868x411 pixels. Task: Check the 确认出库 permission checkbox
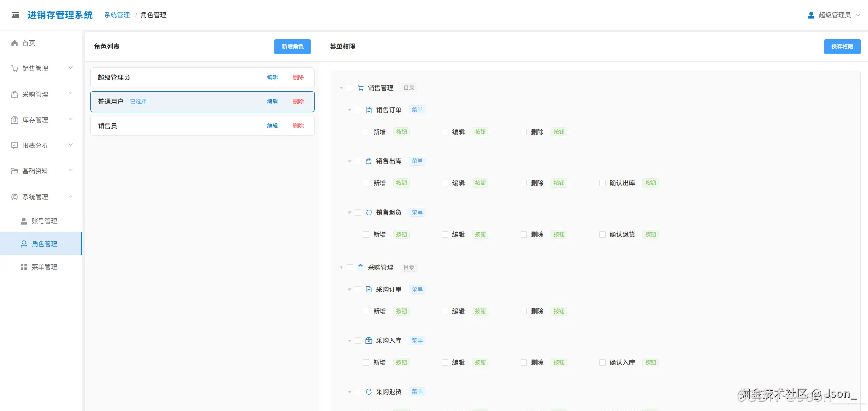coord(602,183)
